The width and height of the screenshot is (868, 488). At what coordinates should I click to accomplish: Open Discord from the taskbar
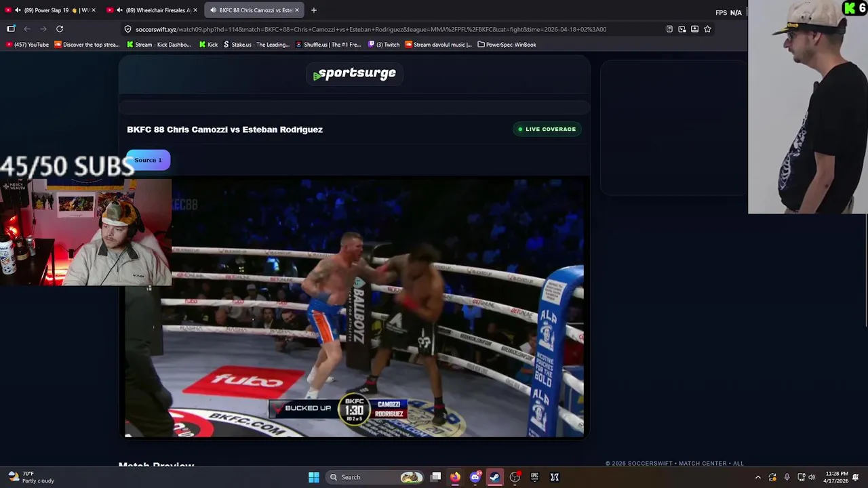coord(475,477)
